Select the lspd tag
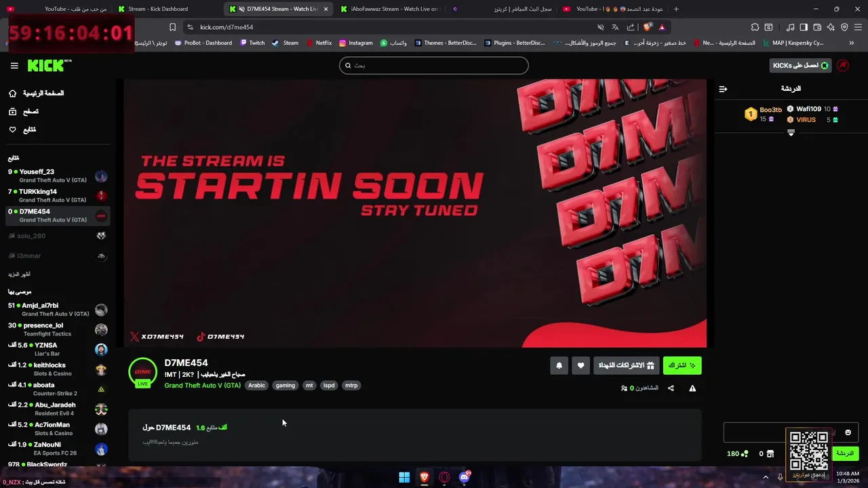Image resolution: width=868 pixels, height=488 pixels. (x=329, y=385)
